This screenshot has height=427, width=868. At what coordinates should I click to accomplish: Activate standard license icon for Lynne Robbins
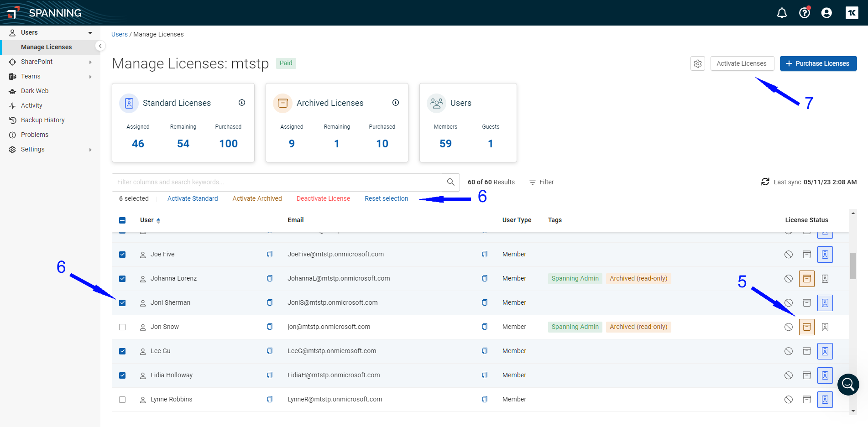[825, 399]
